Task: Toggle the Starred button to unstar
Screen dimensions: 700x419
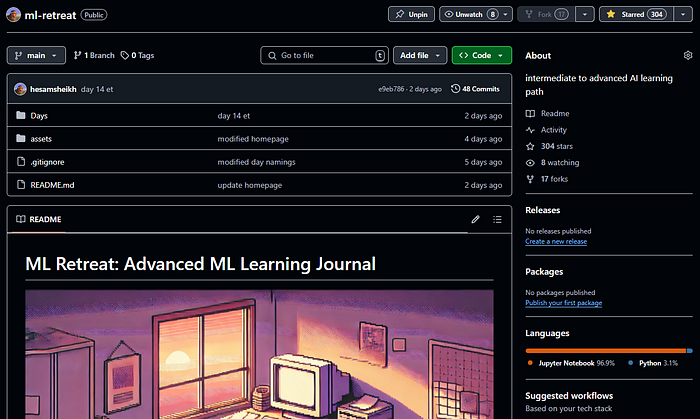Action: tap(636, 14)
